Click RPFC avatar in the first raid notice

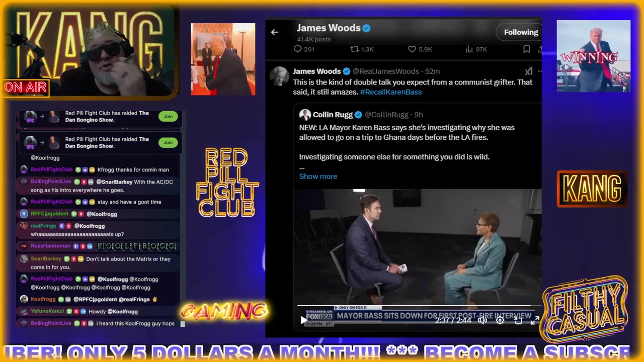[x=31, y=117]
